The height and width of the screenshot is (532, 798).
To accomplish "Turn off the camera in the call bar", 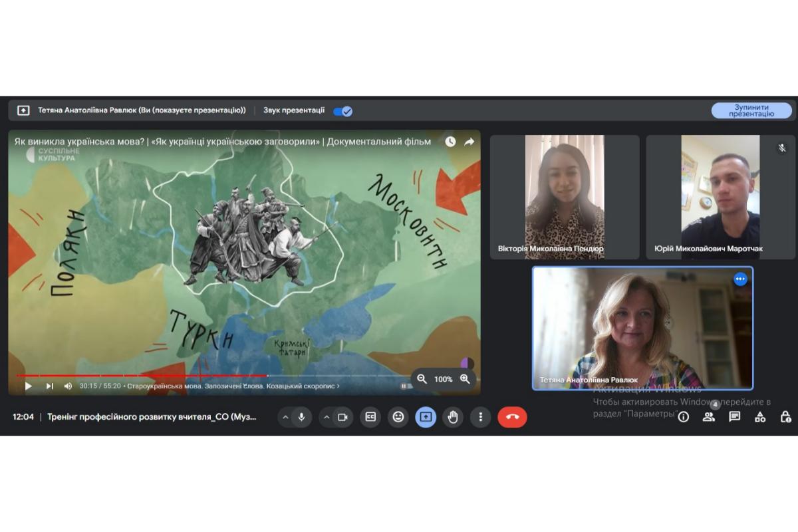I will (342, 417).
